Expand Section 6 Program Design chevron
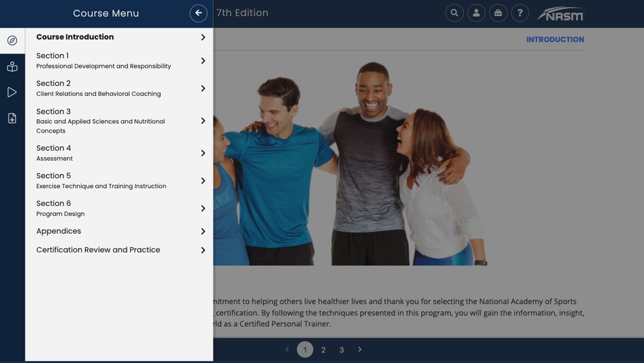The height and width of the screenshot is (363, 644). pos(203,209)
